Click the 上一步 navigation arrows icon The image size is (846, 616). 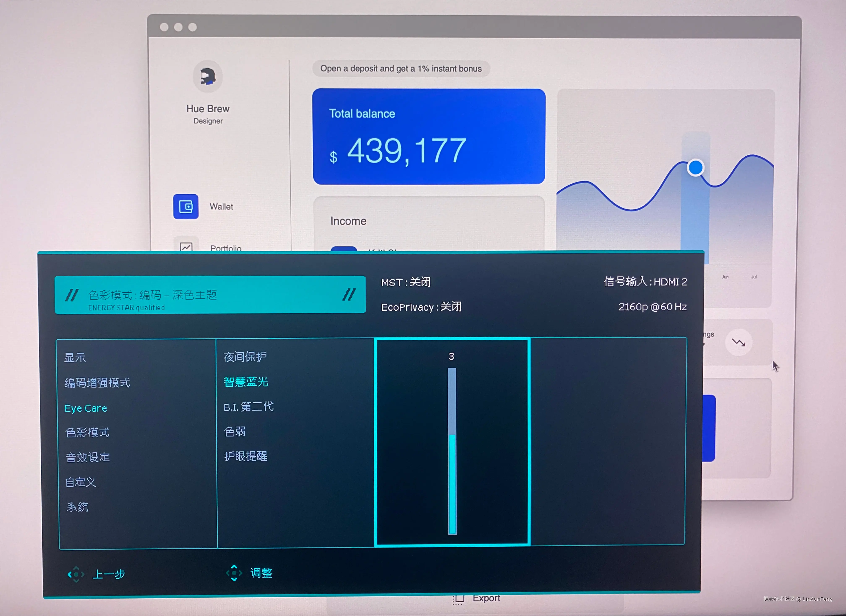coord(76,574)
